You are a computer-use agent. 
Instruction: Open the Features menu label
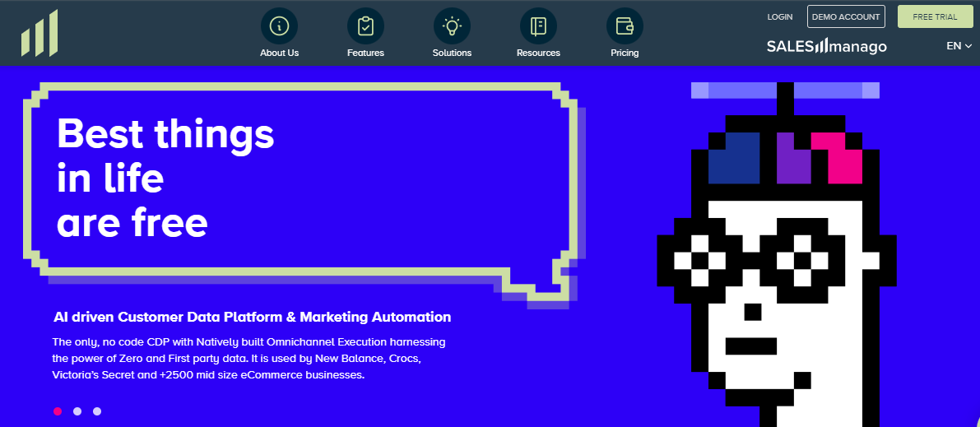point(365,53)
